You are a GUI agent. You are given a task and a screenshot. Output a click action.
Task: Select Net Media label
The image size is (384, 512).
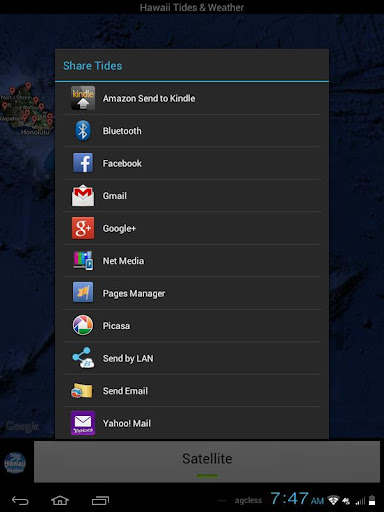pos(123,261)
